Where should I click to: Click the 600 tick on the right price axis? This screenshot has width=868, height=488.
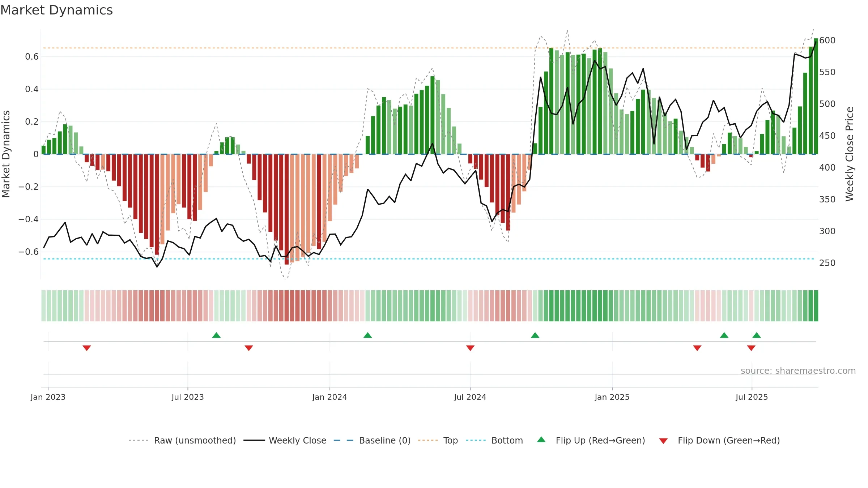(827, 40)
